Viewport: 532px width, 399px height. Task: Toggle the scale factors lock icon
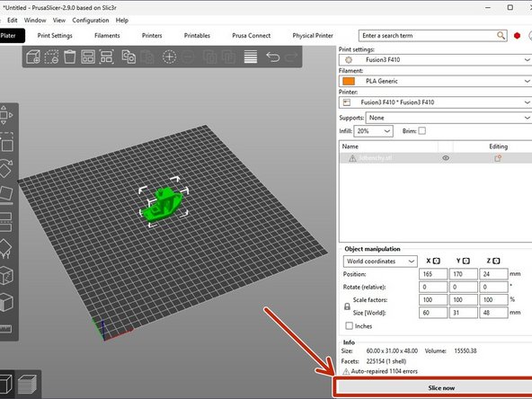coord(347,306)
